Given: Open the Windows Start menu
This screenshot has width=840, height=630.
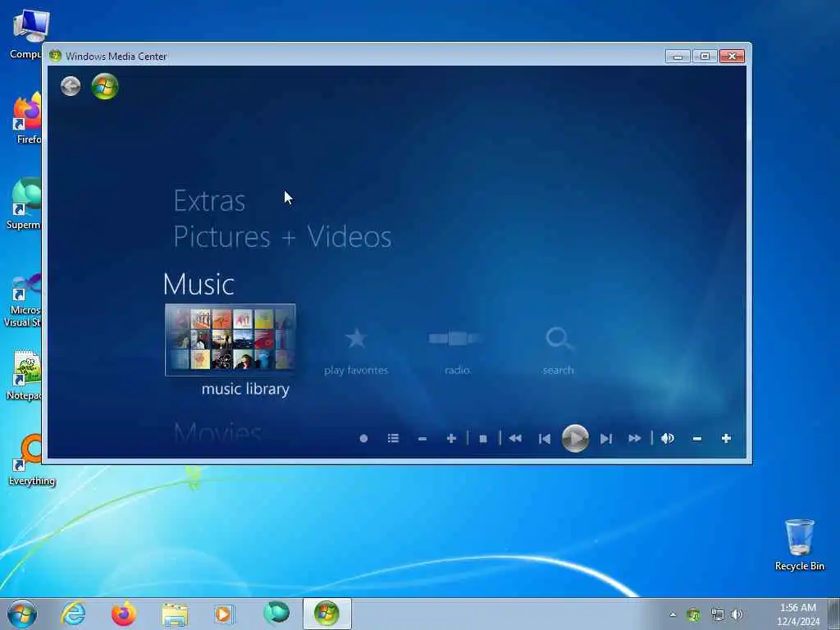Looking at the screenshot, I should click(x=22, y=614).
